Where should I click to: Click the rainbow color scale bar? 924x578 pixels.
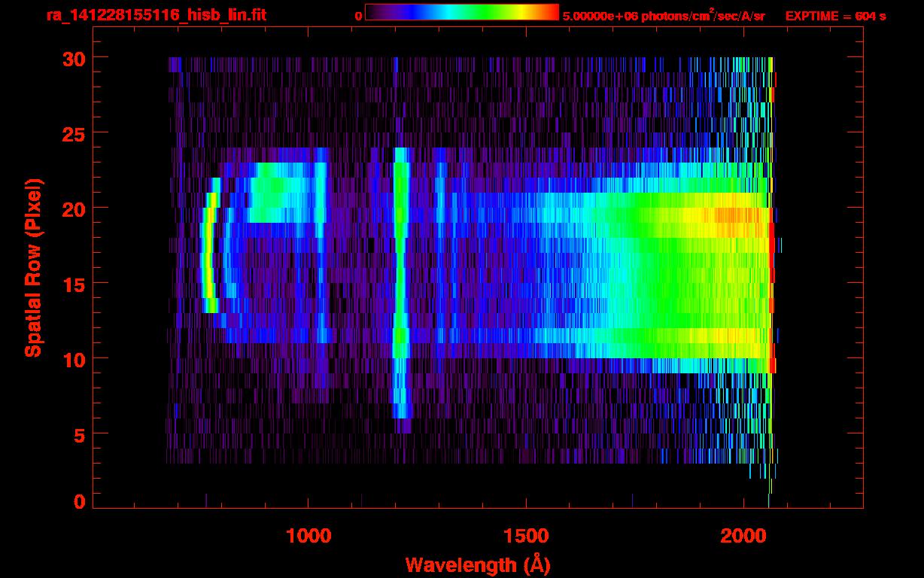click(x=462, y=13)
